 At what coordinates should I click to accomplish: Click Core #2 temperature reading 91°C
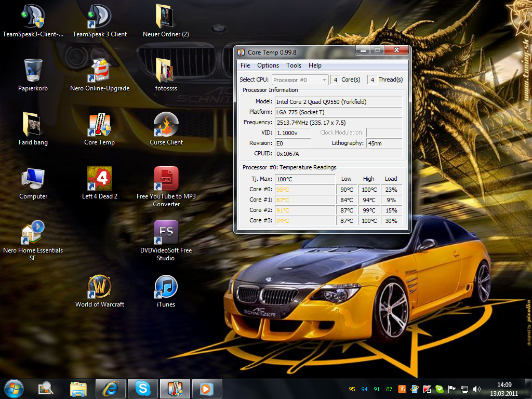click(x=305, y=210)
